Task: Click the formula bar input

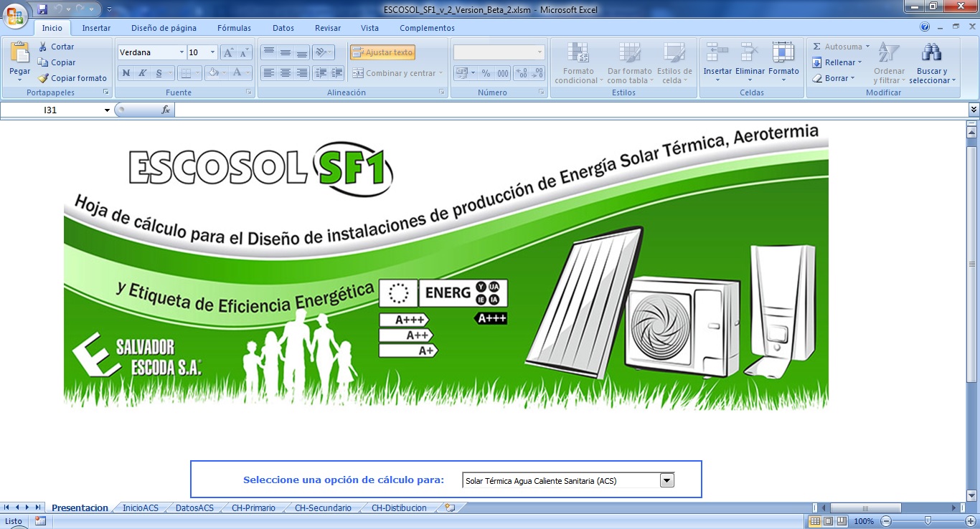Action: click(570, 110)
